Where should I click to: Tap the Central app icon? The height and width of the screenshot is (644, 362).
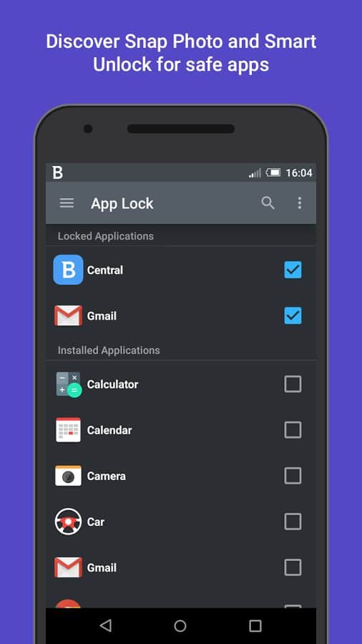tap(68, 270)
